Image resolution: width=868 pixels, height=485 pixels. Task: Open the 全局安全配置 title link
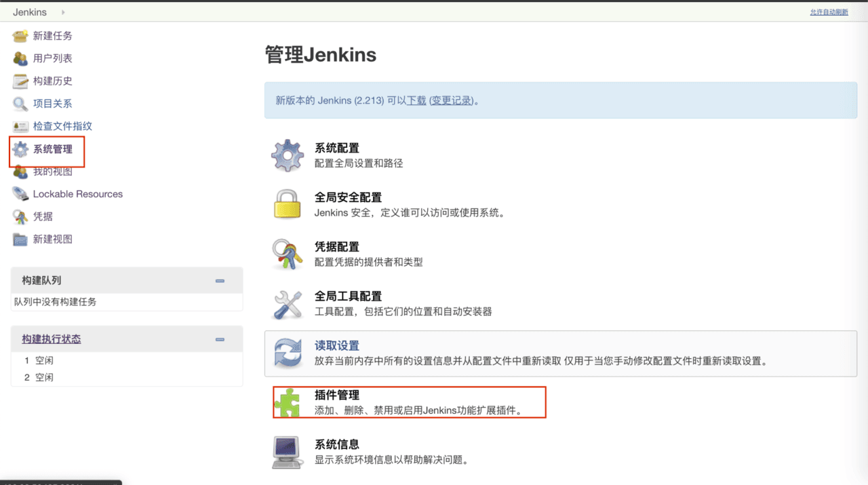(x=349, y=197)
